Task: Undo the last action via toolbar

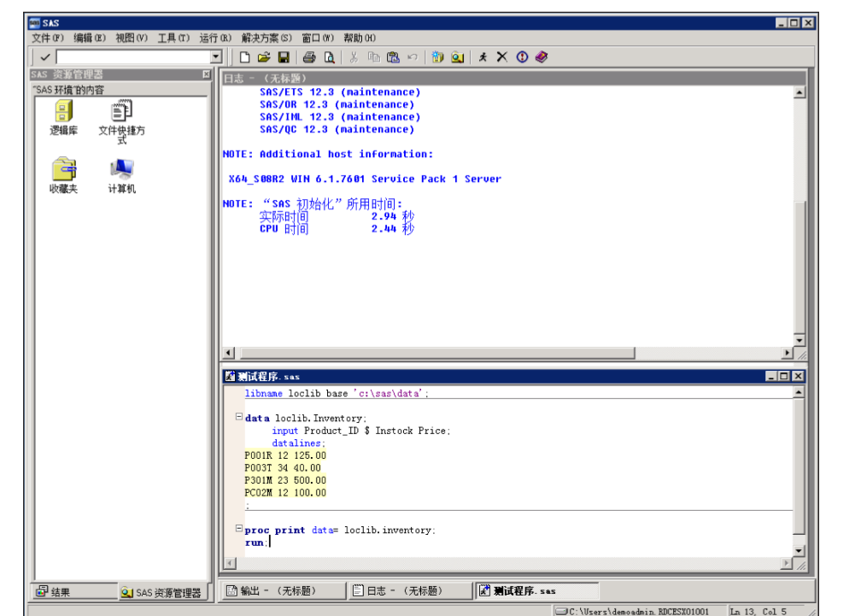Action: point(413,57)
